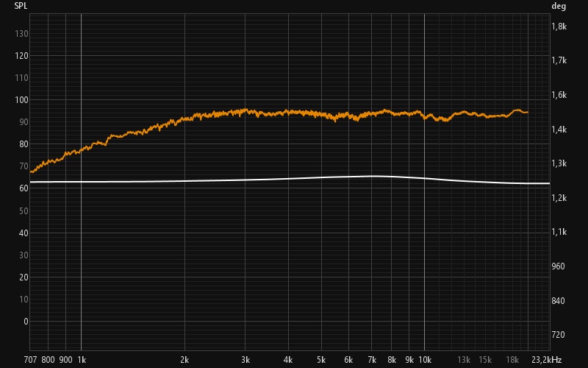Select the 120 SPL axis value
The width and height of the screenshot is (588, 368).
click(21, 56)
